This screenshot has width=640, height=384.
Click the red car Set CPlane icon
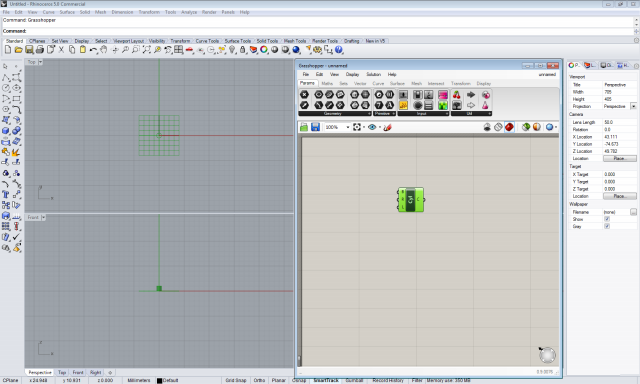[x=189, y=50]
